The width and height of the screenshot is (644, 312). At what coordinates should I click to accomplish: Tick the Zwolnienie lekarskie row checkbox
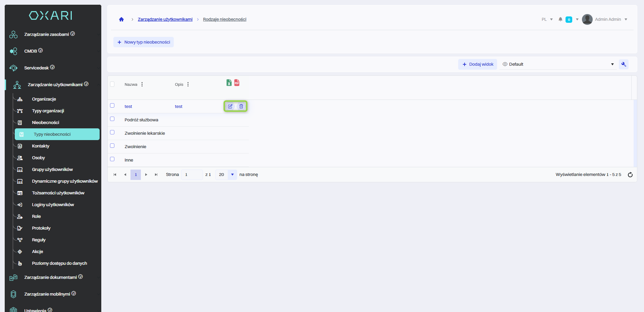pos(112,132)
